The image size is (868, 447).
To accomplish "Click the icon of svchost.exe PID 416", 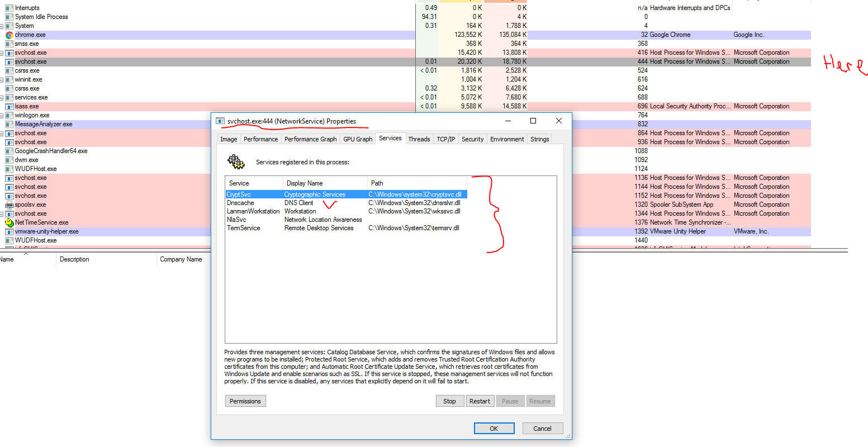I will tap(10, 53).
